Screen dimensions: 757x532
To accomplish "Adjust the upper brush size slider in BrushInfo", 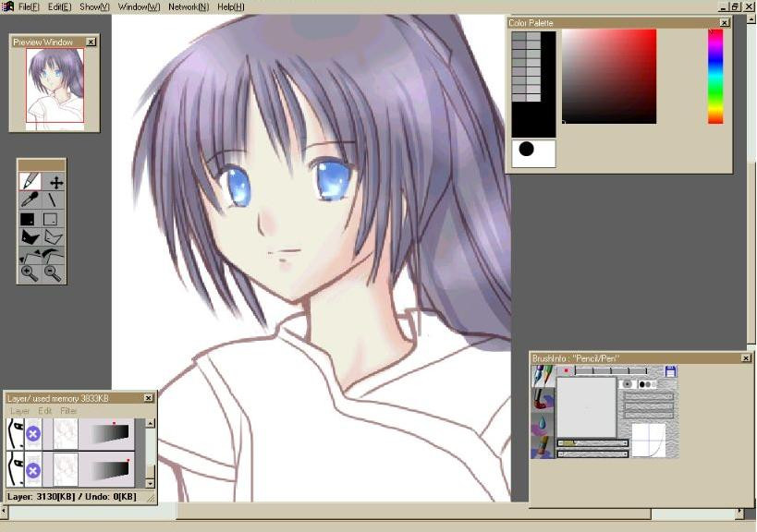I will click(x=592, y=443).
